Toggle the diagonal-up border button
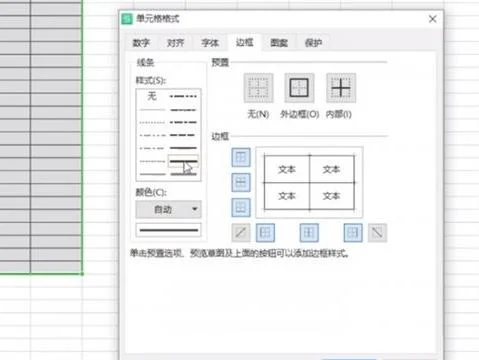The image size is (479, 360). click(x=241, y=232)
